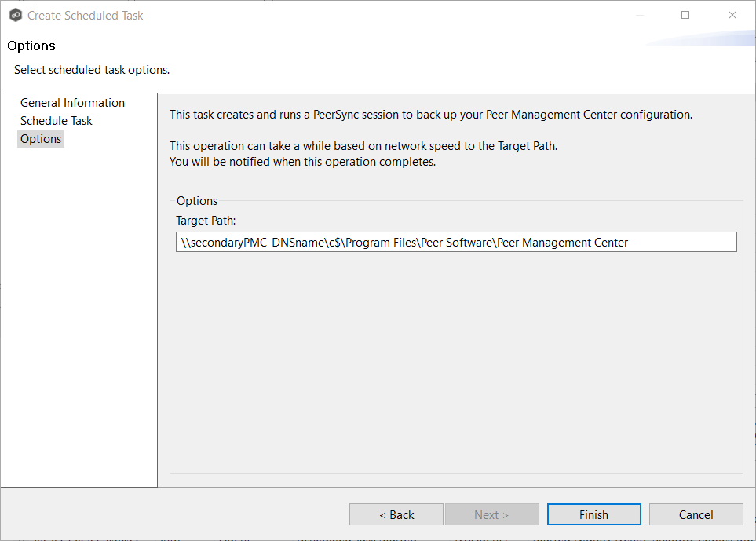Image resolution: width=756 pixels, height=541 pixels.
Task: Click inside the Target Path field
Action: tap(455, 242)
